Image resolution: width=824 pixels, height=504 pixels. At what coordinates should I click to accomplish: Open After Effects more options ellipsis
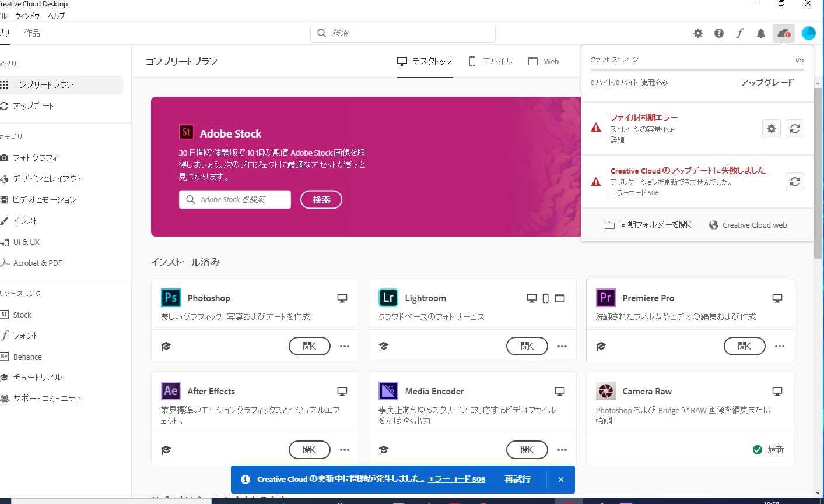click(x=345, y=450)
